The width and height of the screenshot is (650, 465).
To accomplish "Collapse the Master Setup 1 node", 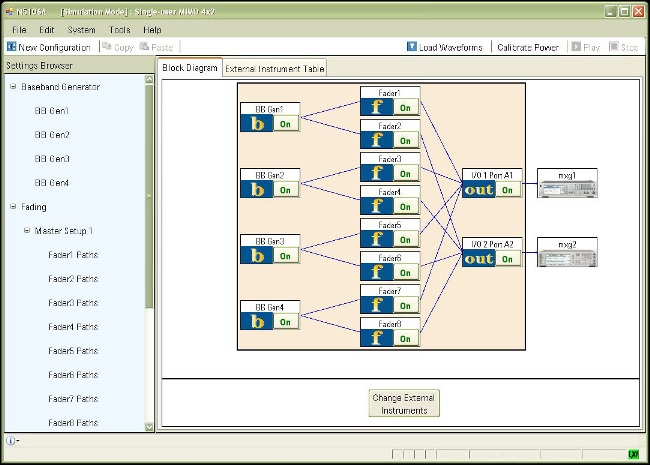I will coord(26,231).
